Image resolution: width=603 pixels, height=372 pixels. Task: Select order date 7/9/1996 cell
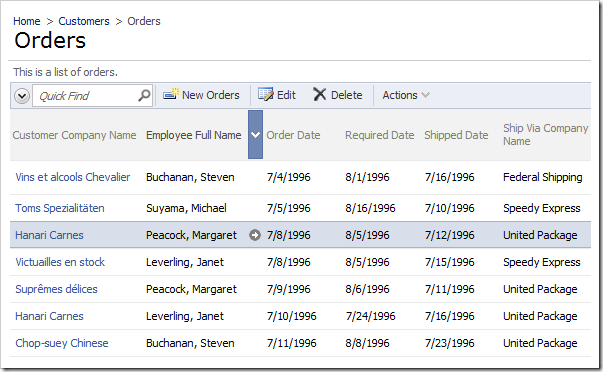click(x=288, y=289)
